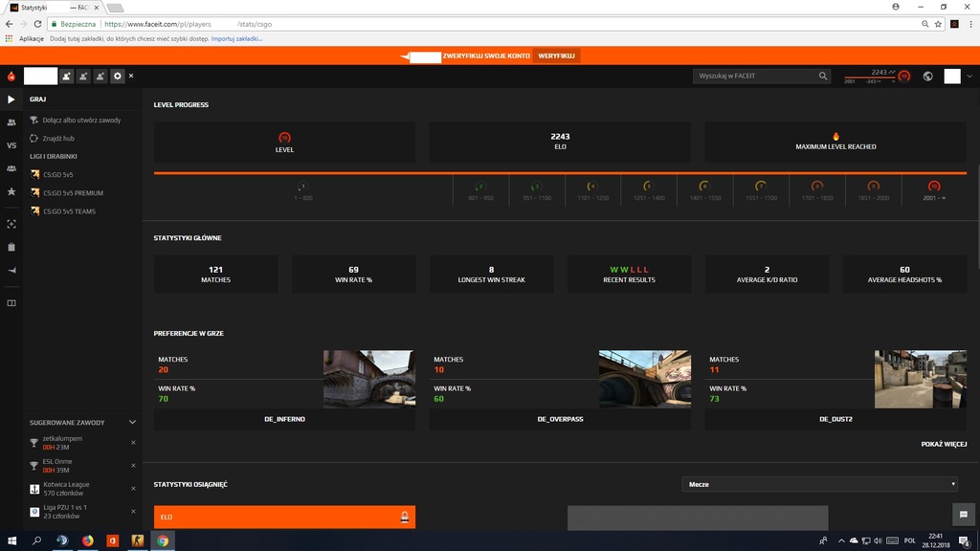Open the CS:GO 5v5 ladder
The image size is (980, 551).
(58, 175)
